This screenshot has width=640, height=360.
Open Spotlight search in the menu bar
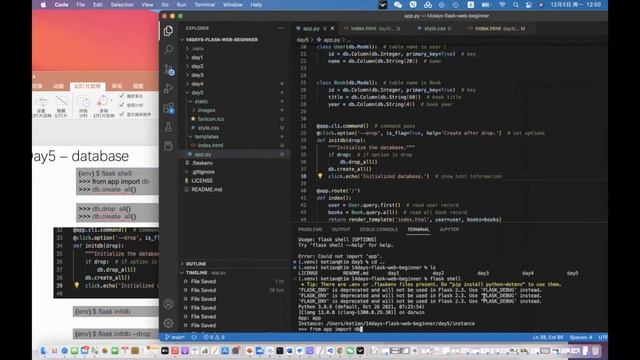tap(516, 5)
